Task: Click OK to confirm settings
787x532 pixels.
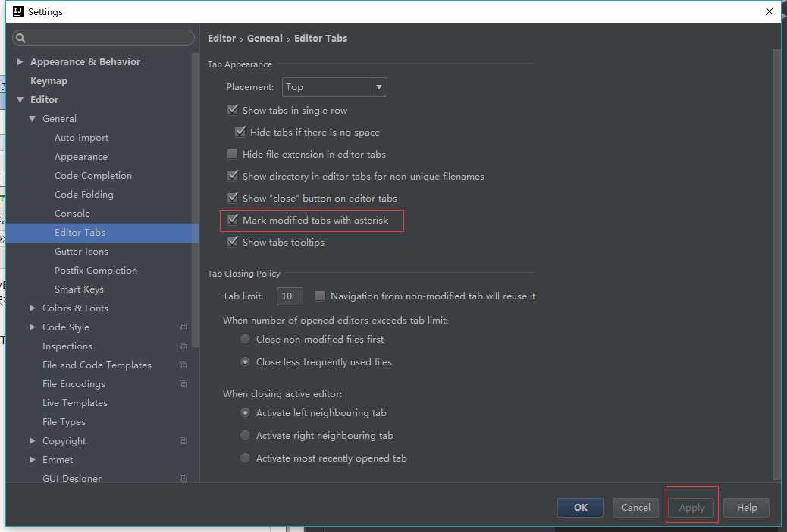Action: 580,508
